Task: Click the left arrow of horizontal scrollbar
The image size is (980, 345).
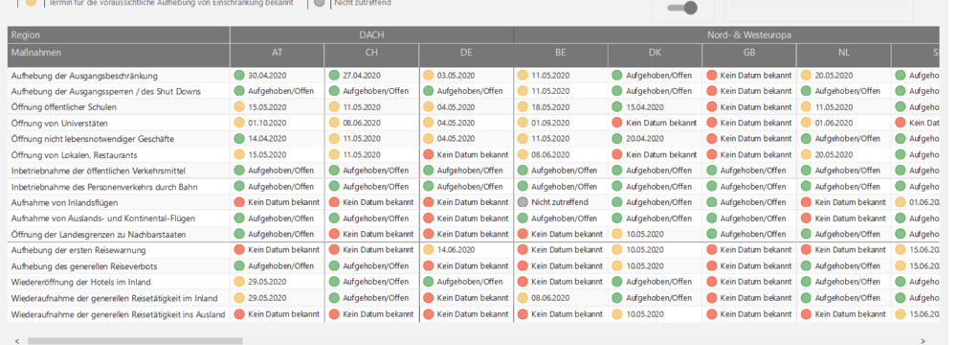Action: (x=17, y=341)
